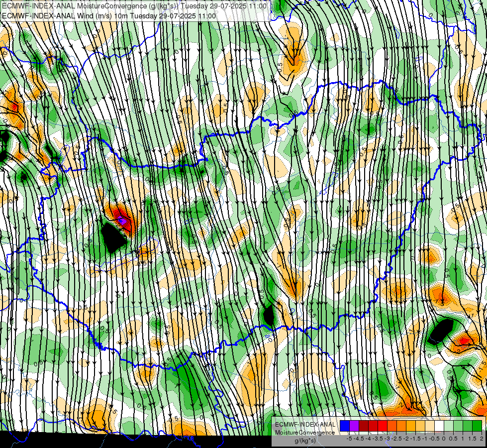
Task: Pick the legend swatch between -4 and -3.5
Action: (x=373, y=426)
